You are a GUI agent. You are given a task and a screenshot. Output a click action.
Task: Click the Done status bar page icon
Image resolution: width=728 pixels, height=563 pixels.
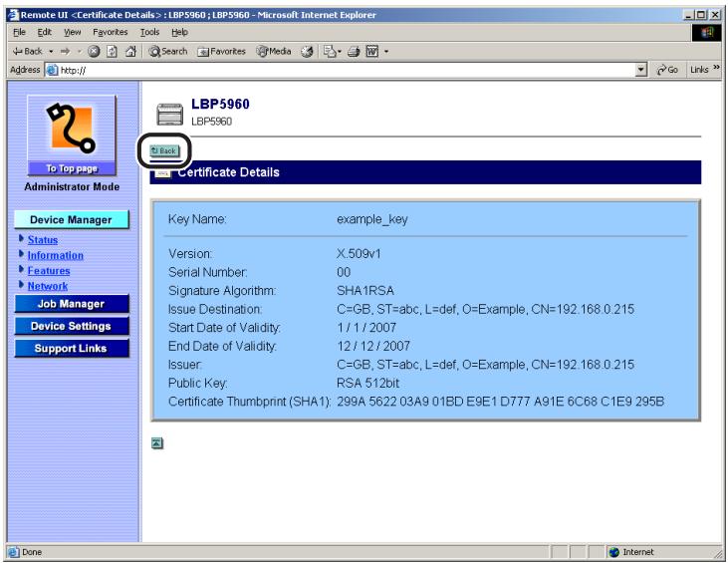(x=14, y=552)
